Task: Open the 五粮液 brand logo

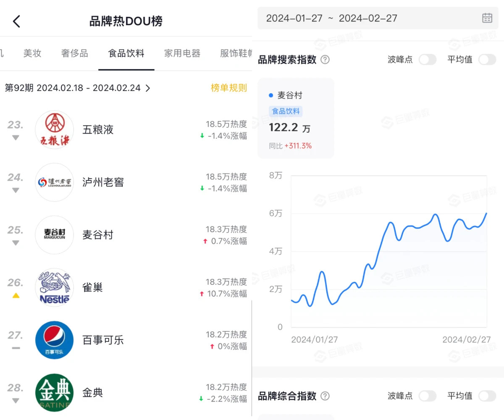Action: pyautogui.click(x=54, y=130)
